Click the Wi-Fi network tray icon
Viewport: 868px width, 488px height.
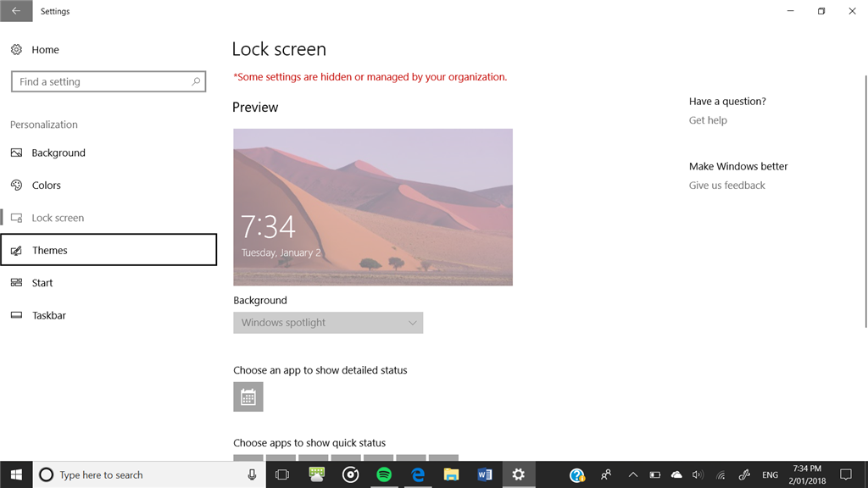(x=721, y=474)
